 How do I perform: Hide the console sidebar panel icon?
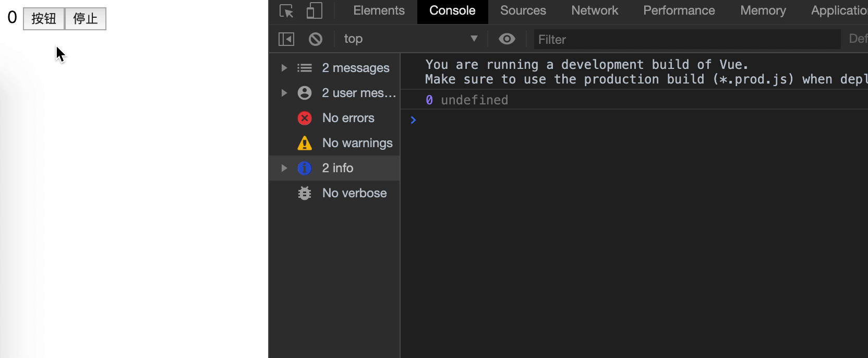coord(286,39)
